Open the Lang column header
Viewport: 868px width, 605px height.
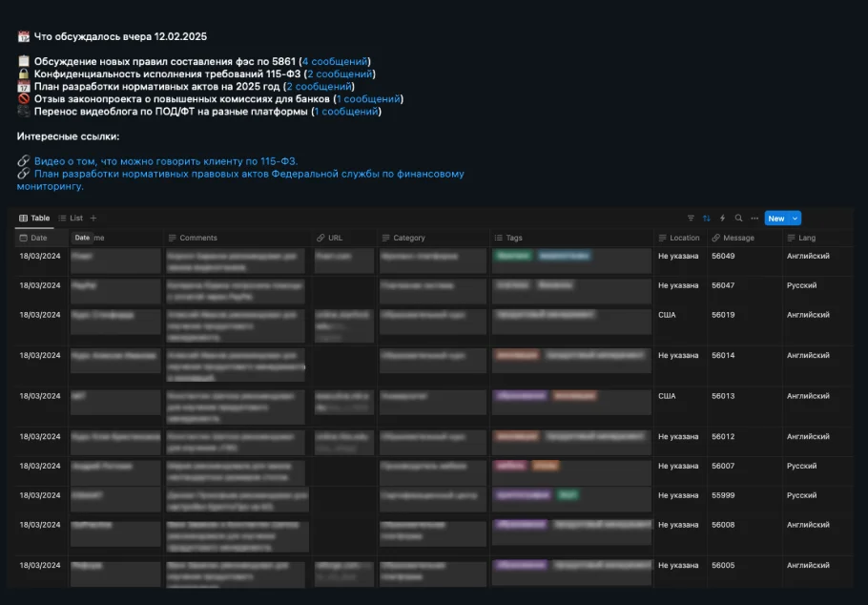coord(807,238)
